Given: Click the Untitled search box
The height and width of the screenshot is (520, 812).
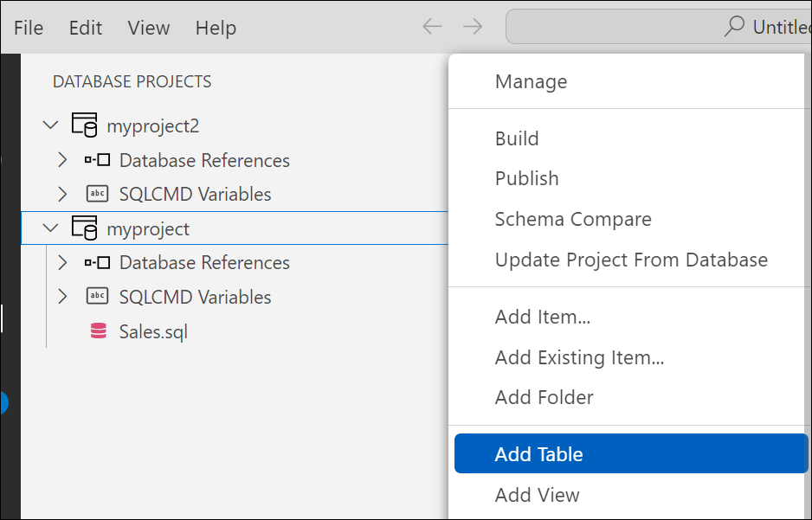Looking at the screenshot, I should coord(658,27).
